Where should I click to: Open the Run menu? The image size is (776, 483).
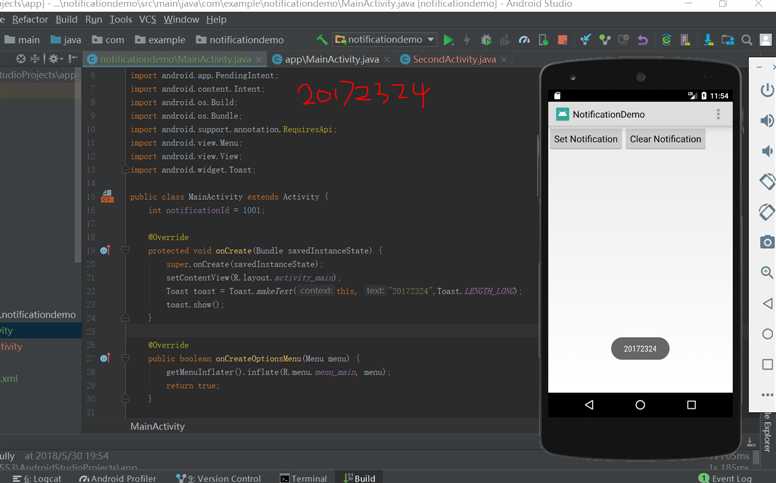(x=94, y=19)
